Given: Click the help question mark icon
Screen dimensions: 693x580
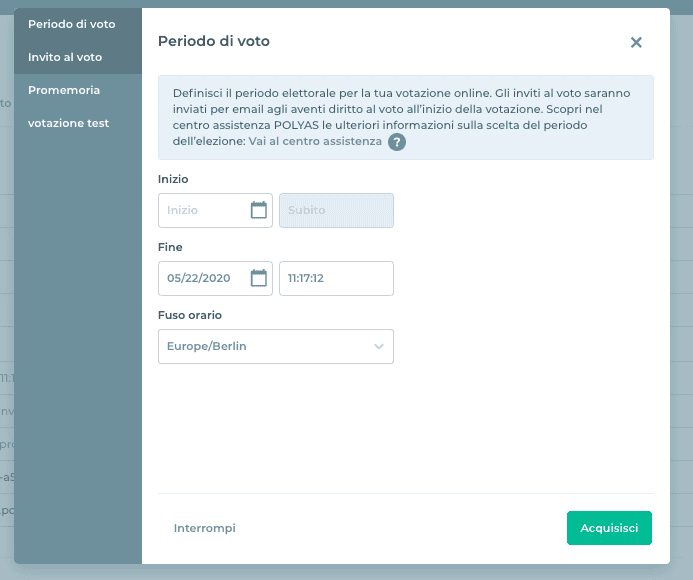Looking at the screenshot, I should (x=397, y=142).
